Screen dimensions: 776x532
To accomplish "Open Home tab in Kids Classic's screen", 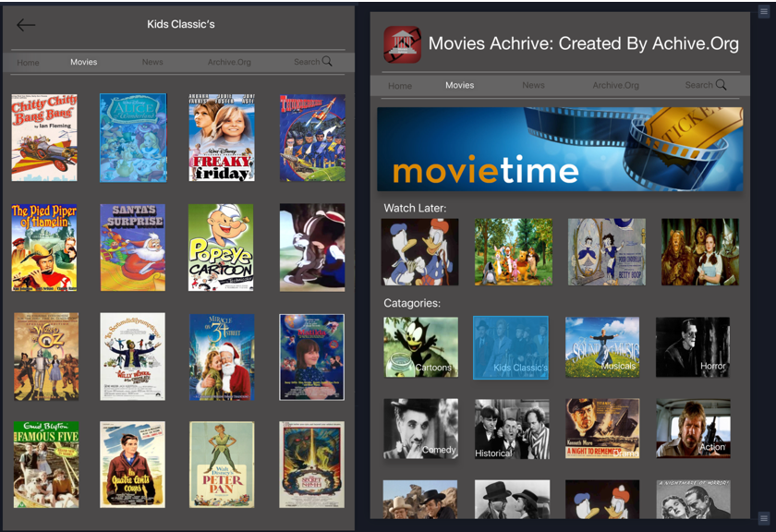I will (x=28, y=63).
